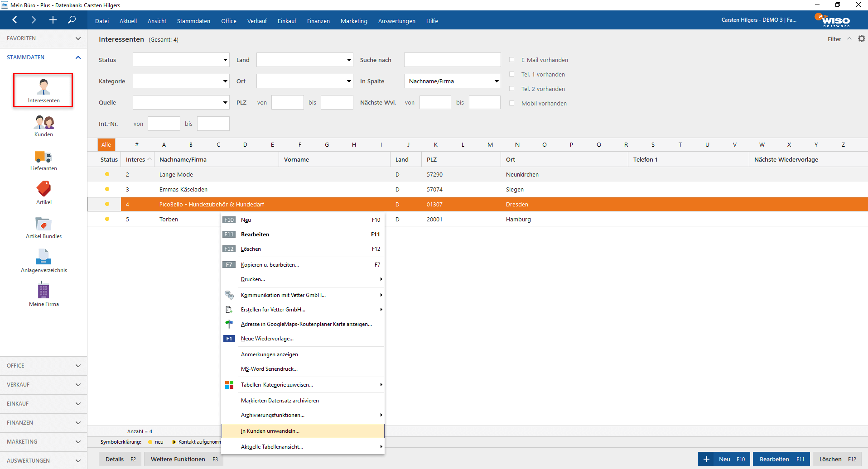Viewport: 868px width, 469px height.
Task: Open the Stammdaten menu
Action: click(193, 21)
